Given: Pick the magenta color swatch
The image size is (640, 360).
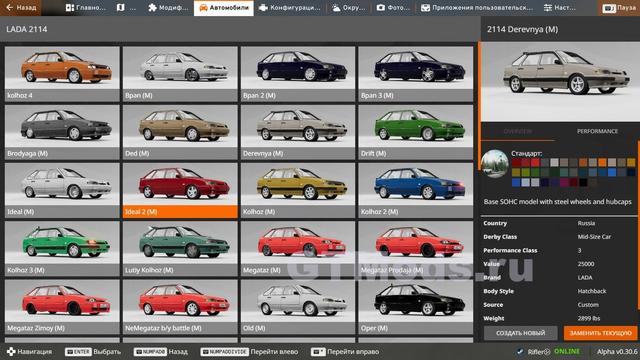Looking at the screenshot, I should (x=564, y=182).
